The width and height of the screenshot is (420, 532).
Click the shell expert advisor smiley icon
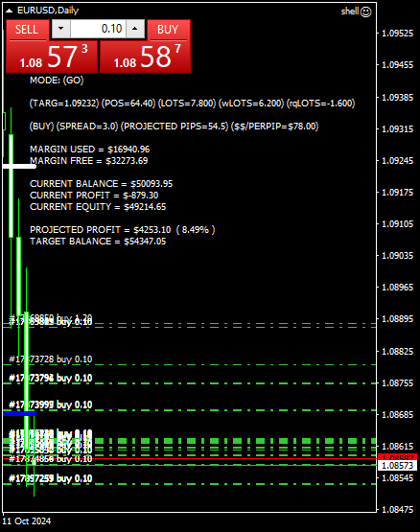tap(365, 12)
